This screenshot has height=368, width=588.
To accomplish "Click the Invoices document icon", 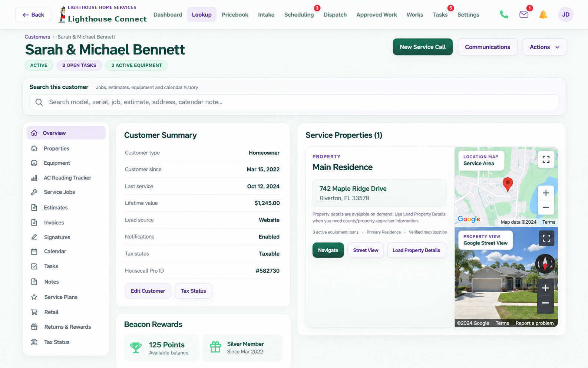I will [x=34, y=223].
